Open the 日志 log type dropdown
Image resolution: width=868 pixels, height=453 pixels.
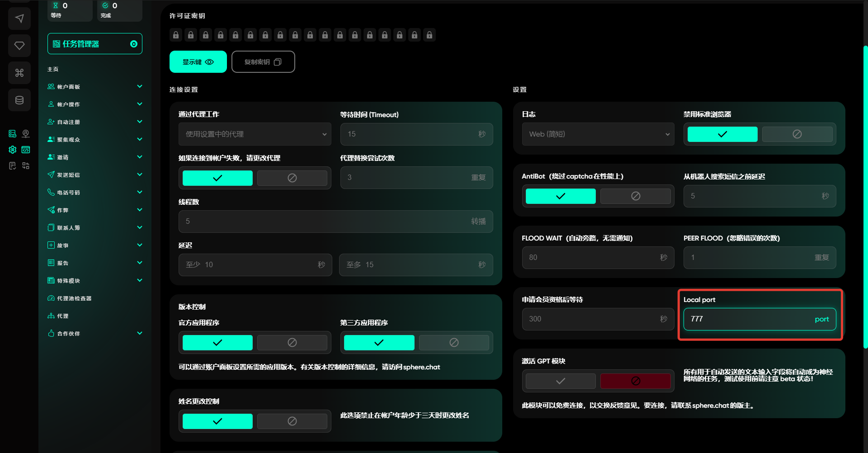598,134
